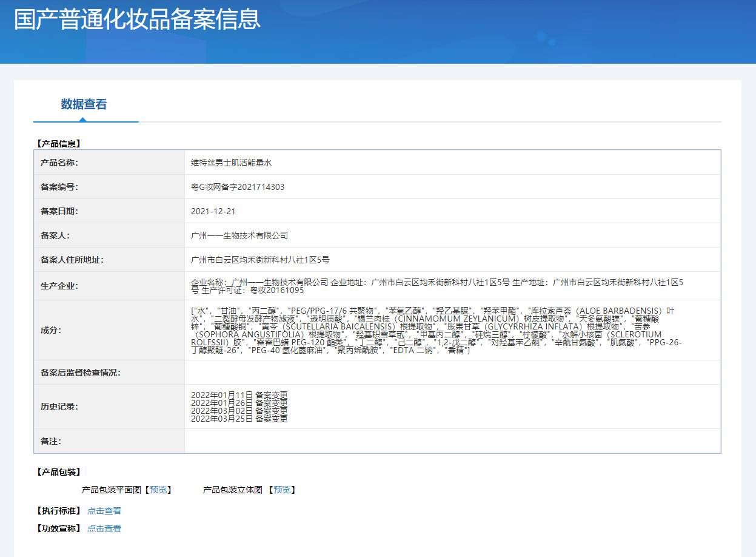Select the 数据查看 tab
Image resolution: width=756 pixels, height=557 pixels.
coord(84,104)
